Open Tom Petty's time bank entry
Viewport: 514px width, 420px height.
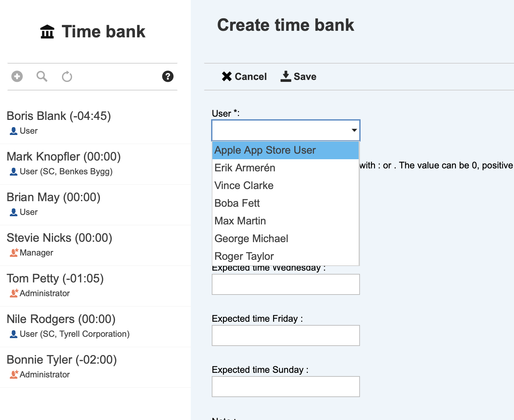[x=55, y=278]
